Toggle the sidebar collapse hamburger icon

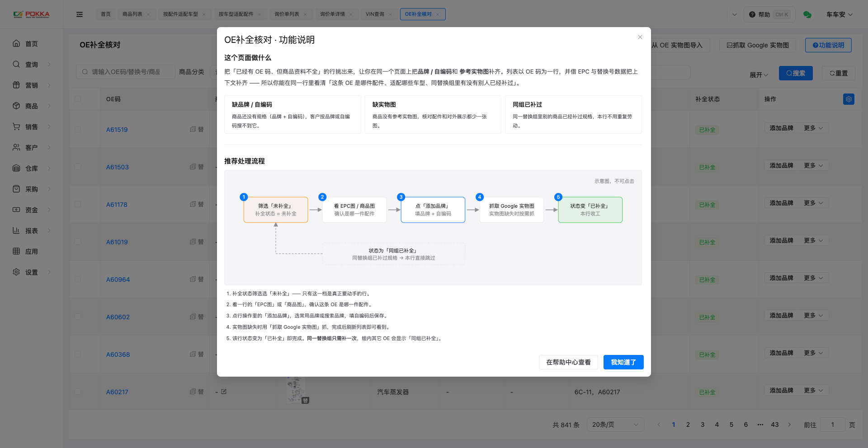[80, 14]
